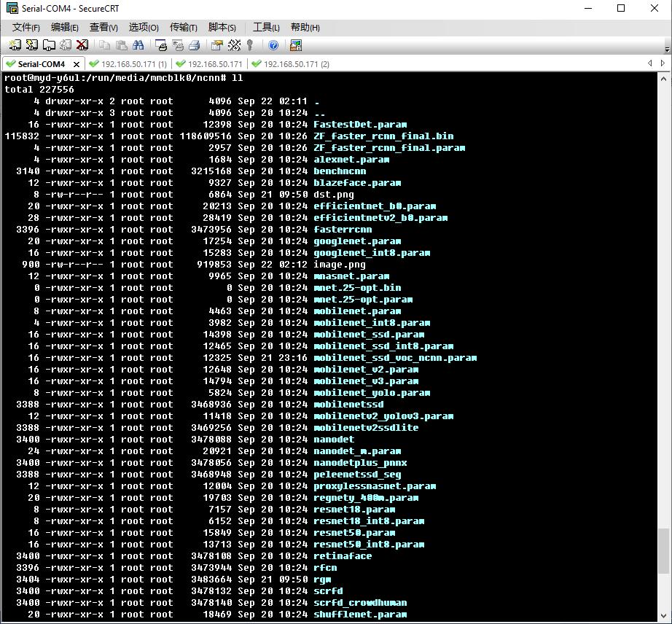Click the Help question mark icon

coord(273,45)
